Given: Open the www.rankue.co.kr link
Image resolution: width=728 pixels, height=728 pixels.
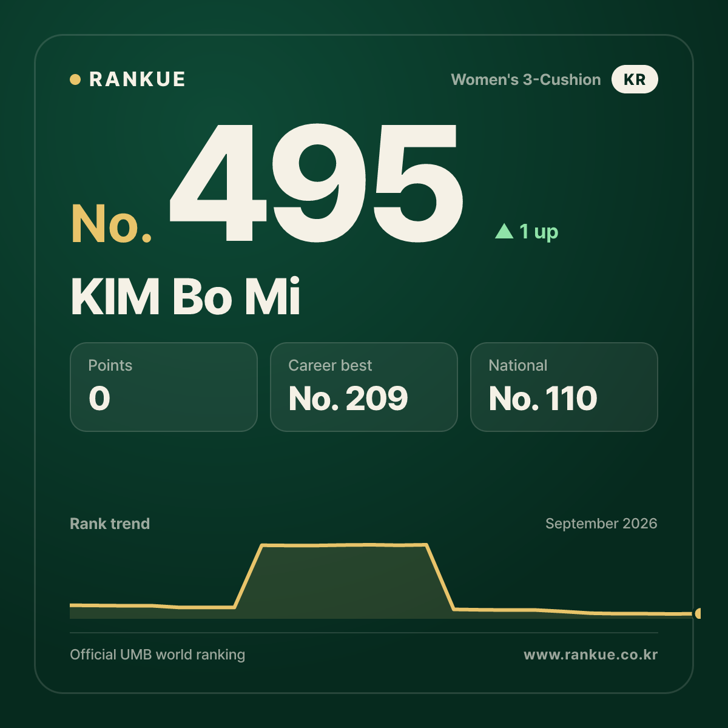Looking at the screenshot, I should (591, 655).
